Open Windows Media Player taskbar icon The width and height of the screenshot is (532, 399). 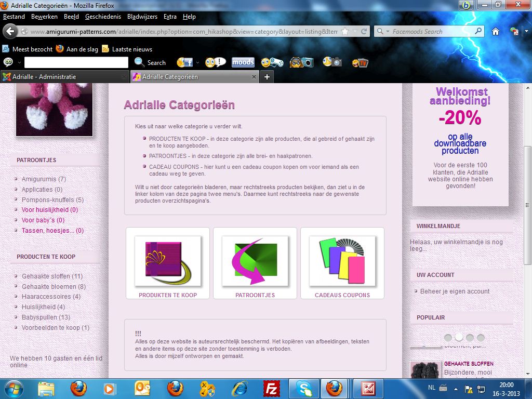click(109, 389)
